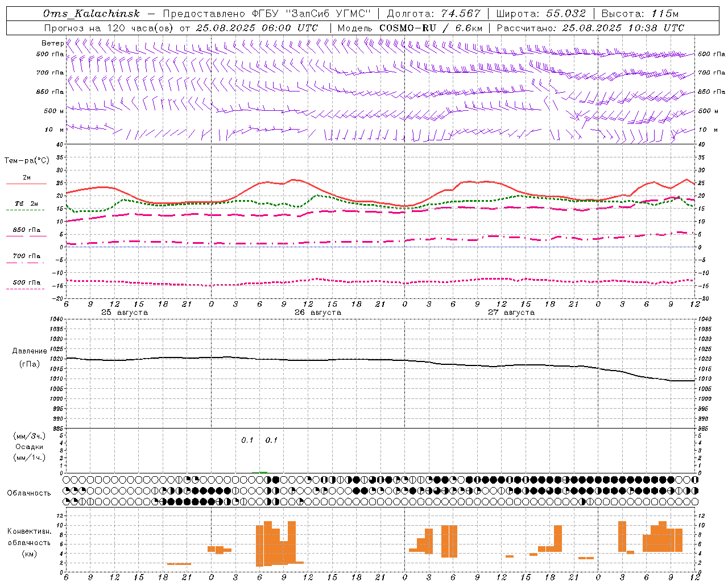This screenshot has height=582, width=728.
Task: Click the date label '25 августа'
Action: (125, 313)
